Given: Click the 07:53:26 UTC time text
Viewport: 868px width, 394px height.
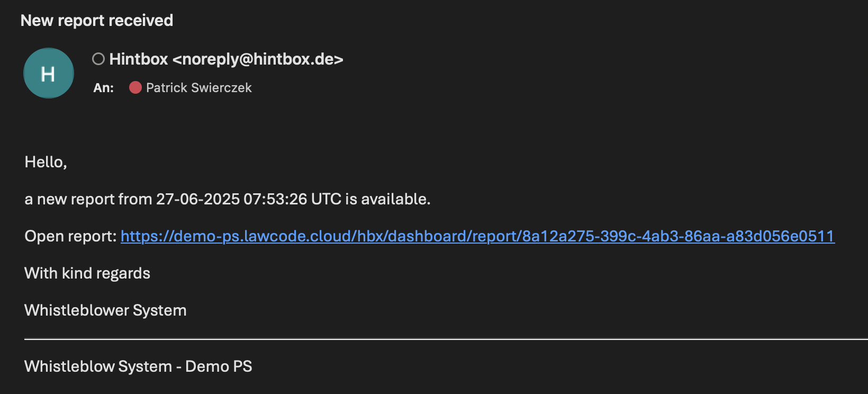Looking at the screenshot, I should pos(292,199).
